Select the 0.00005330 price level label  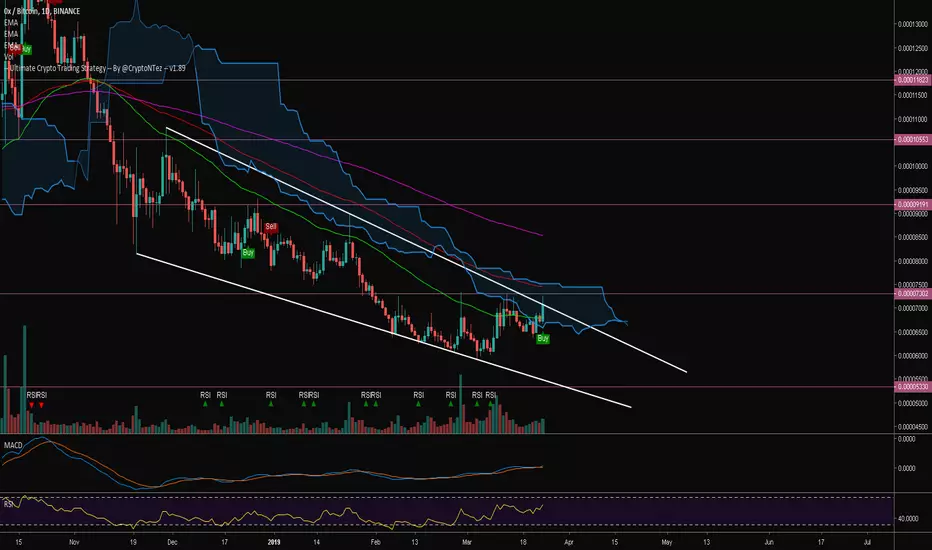click(912, 386)
